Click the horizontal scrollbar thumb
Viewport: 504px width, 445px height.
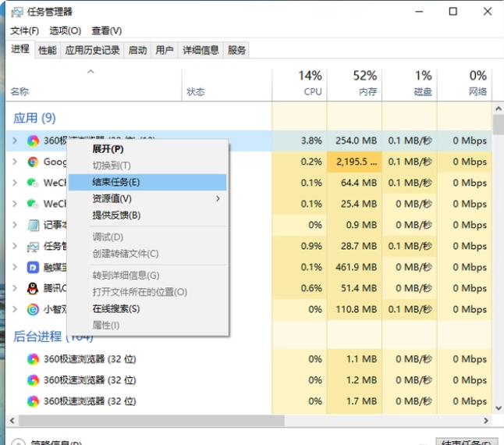pyautogui.click(x=151, y=421)
